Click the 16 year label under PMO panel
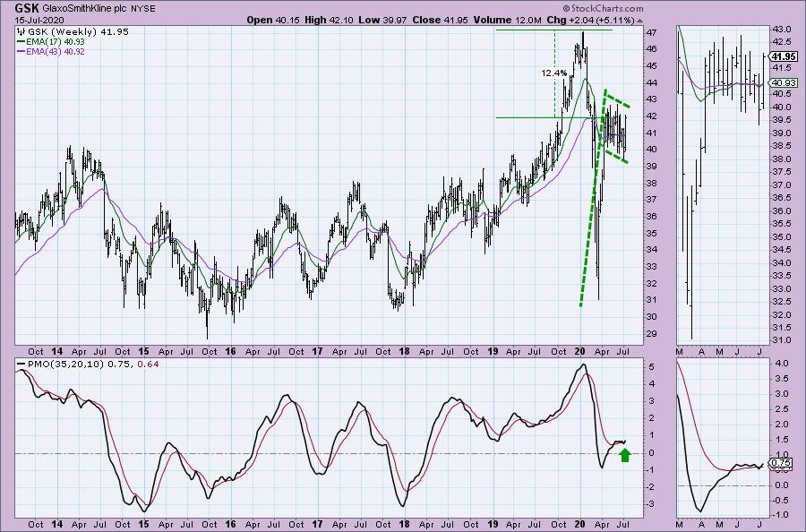Screen dimensions: 806x532 click(x=230, y=524)
